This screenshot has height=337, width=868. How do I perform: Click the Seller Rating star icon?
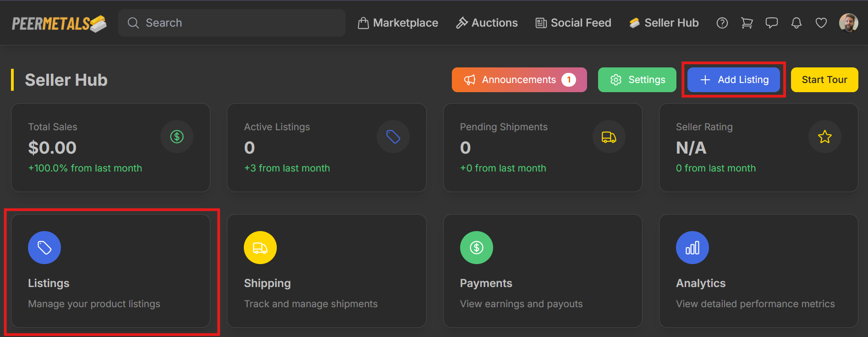[x=825, y=137]
